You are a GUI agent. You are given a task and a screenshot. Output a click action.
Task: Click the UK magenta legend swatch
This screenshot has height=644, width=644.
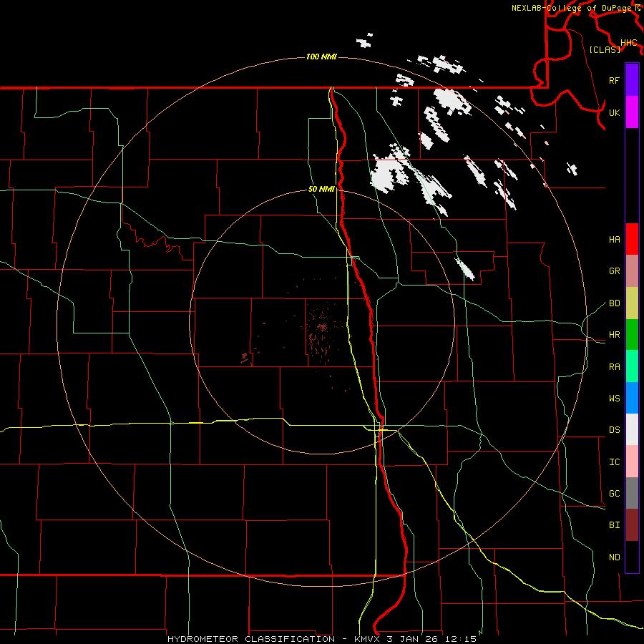pos(632,112)
